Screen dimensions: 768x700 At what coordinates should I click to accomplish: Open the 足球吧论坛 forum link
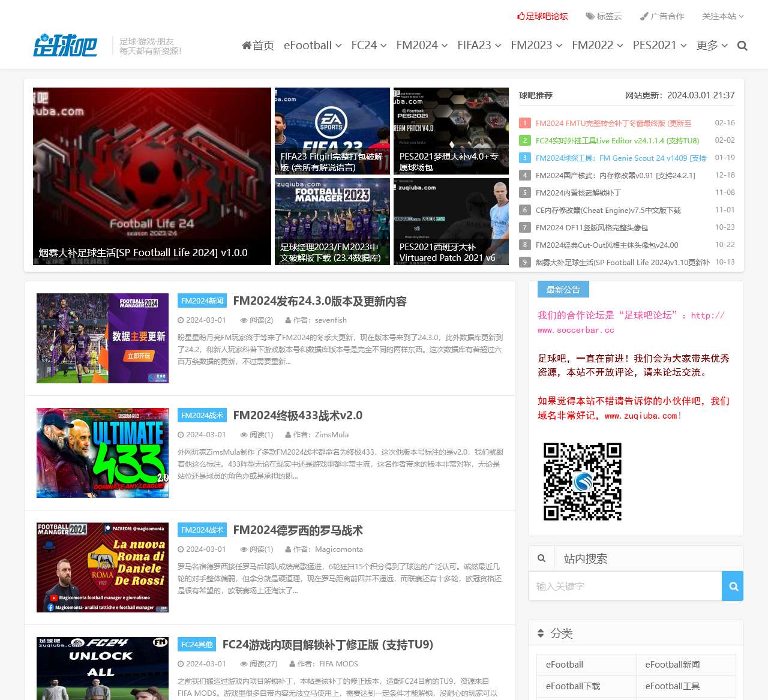542,16
